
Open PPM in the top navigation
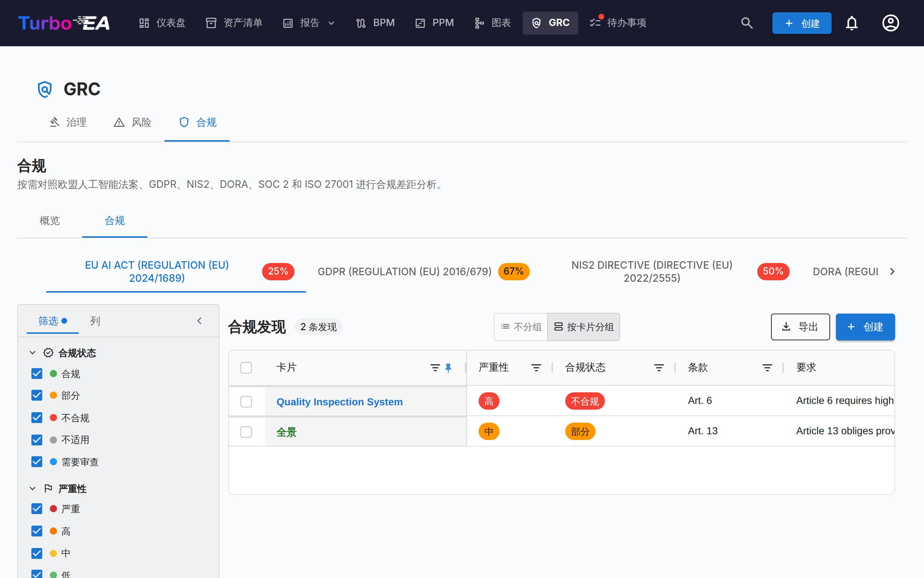click(x=435, y=23)
